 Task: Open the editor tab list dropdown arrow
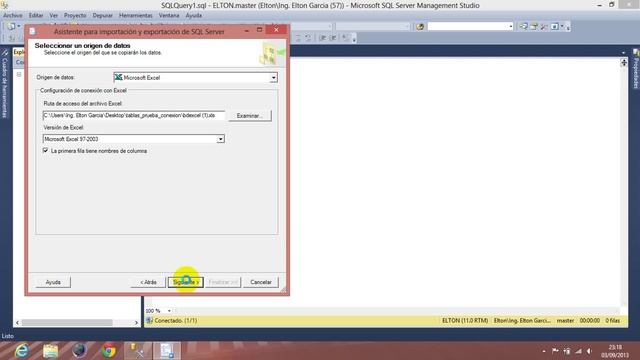(x=623, y=53)
